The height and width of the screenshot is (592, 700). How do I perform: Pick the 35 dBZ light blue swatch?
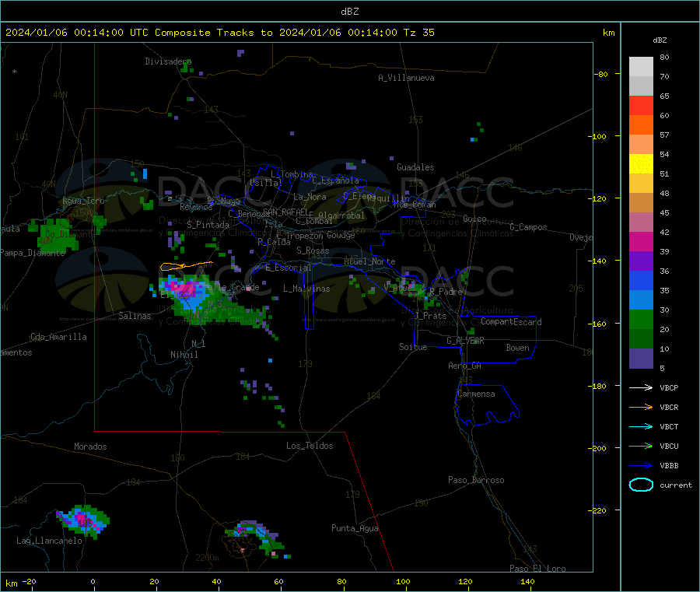[x=641, y=300]
